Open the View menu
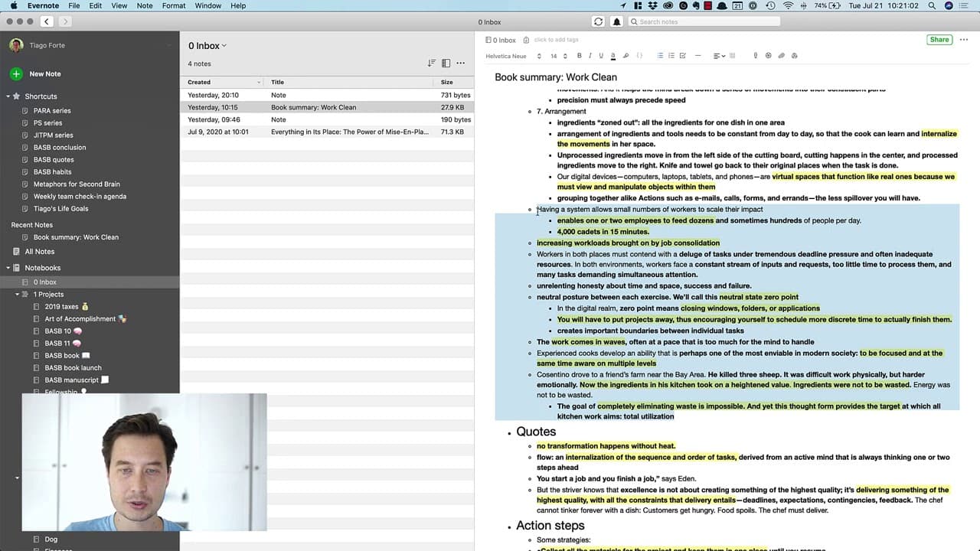 (x=119, y=5)
